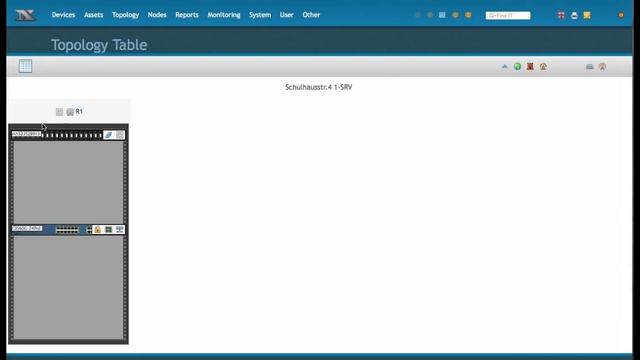Viewport: 640px width, 360px height.
Task: Click the first gray circle icon in header
Action: tap(417, 15)
